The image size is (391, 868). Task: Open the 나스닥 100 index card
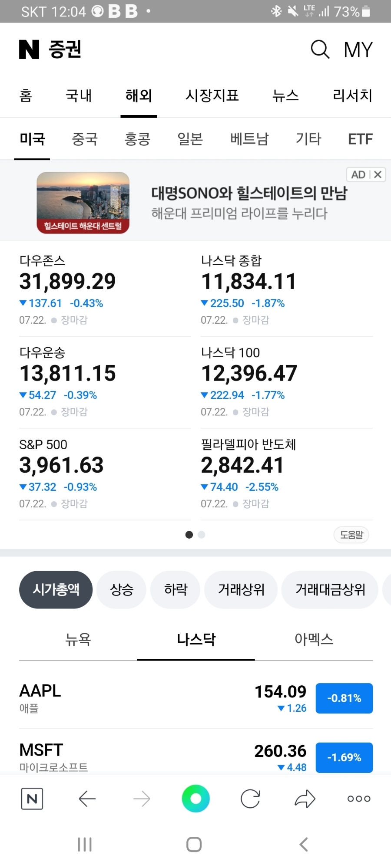coord(287,382)
